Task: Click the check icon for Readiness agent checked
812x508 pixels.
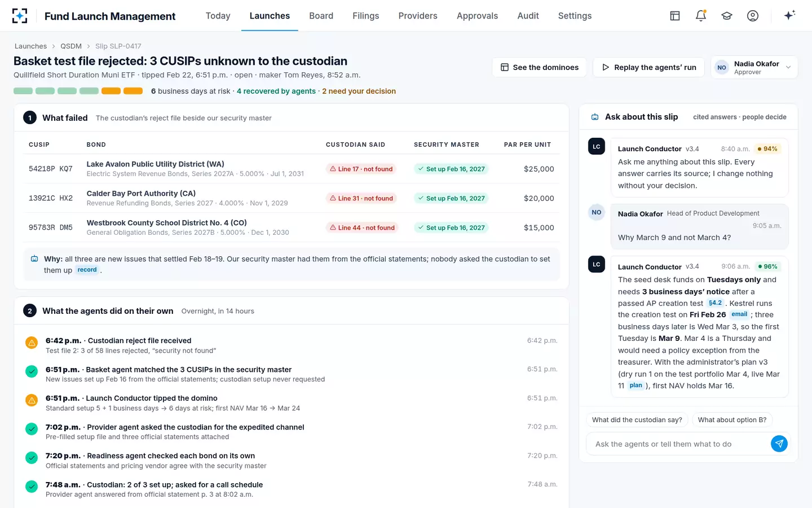Action: [x=32, y=458]
